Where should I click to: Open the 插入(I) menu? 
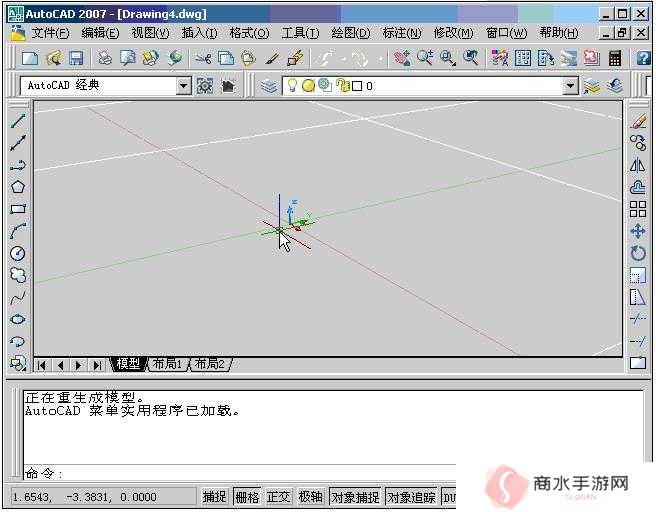click(x=199, y=33)
